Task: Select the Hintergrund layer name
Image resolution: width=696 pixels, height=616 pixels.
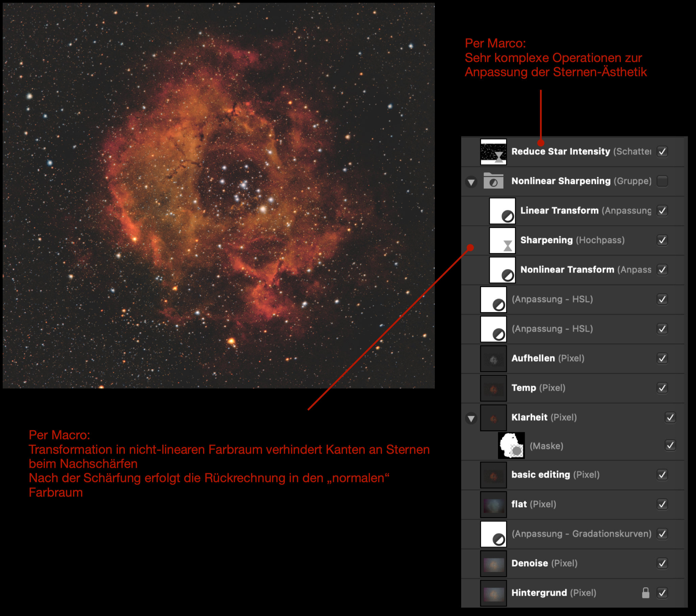Action: click(x=539, y=593)
